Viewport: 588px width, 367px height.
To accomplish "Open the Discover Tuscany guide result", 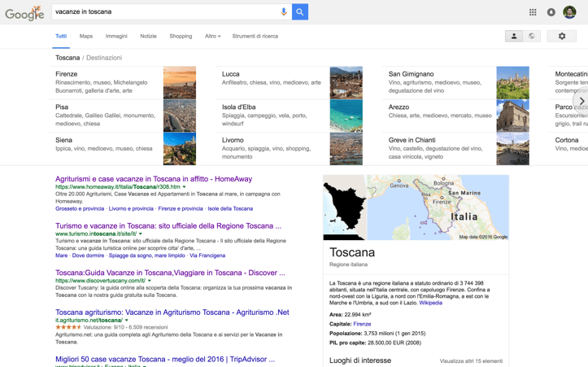I will pyautogui.click(x=170, y=273).
